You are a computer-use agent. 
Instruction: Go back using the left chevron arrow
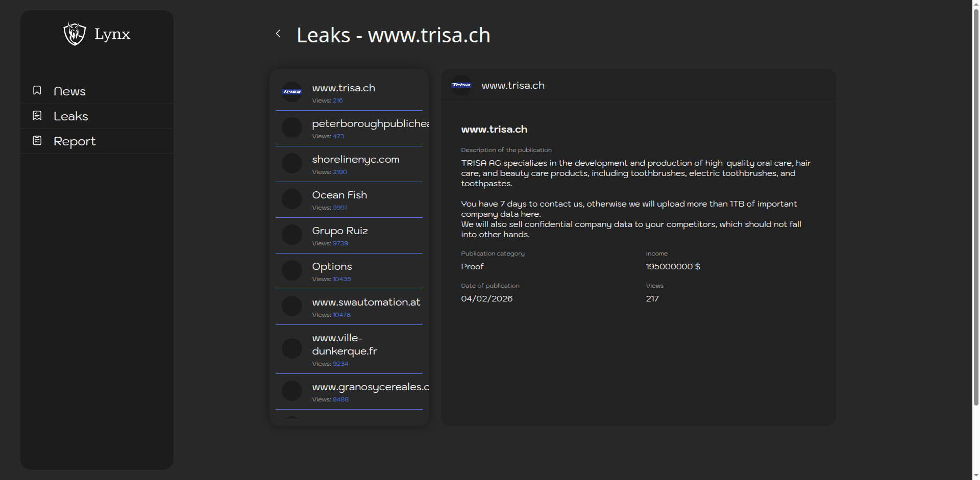[x=278, y=34]
